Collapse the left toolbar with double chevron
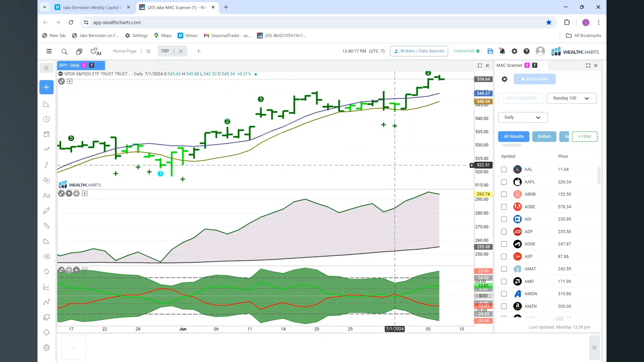 tap(46, 68)
